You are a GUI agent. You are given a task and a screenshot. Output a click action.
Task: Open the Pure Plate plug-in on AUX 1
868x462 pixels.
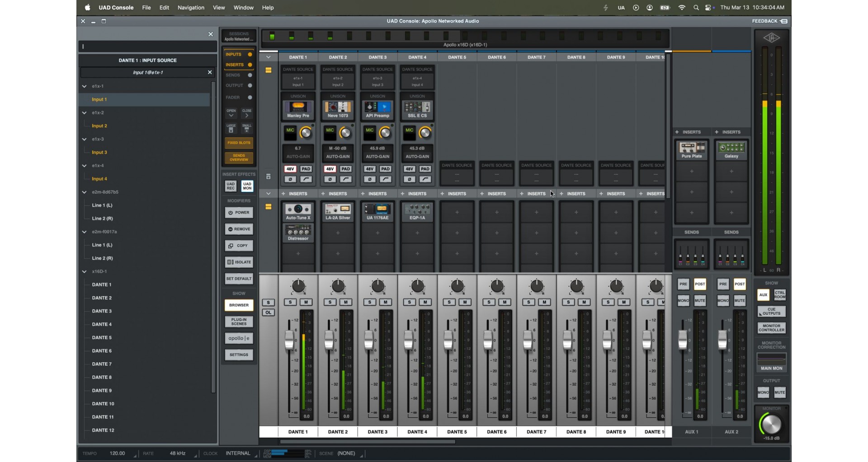pyautogui.click(x=692, y=150)
